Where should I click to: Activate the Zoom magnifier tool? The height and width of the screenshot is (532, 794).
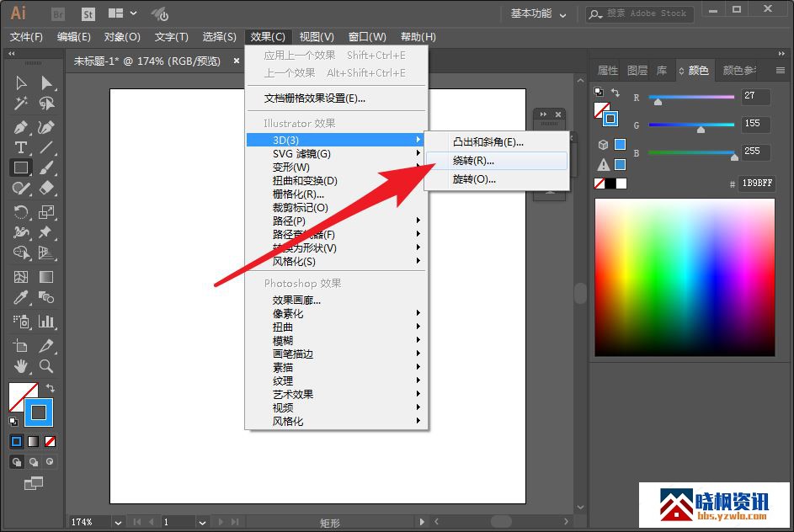pyautogui.click(x=46, y=366)
